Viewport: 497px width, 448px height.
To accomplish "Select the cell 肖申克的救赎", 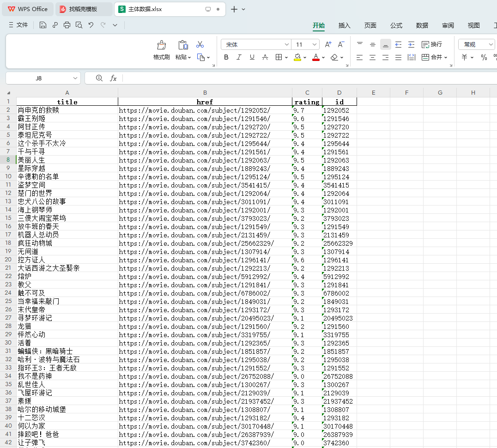I will (x=67, y=110).
